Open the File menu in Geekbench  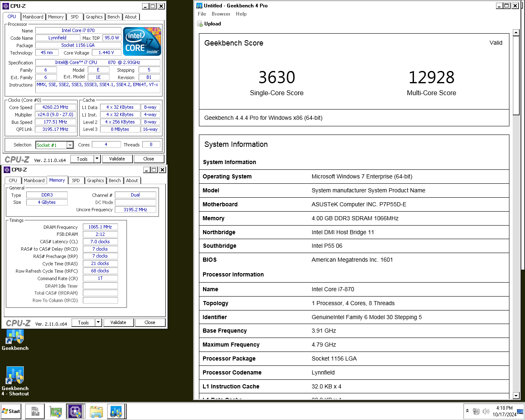pos(202,14)
